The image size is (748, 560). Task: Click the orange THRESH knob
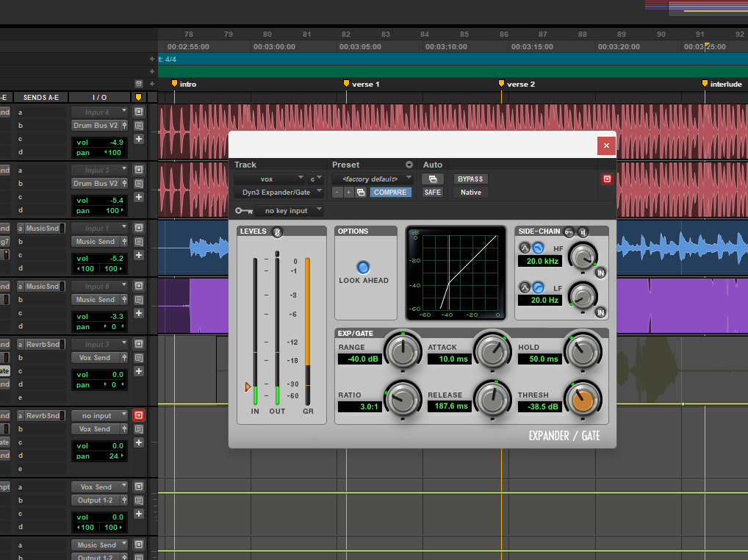coord(583,400)
